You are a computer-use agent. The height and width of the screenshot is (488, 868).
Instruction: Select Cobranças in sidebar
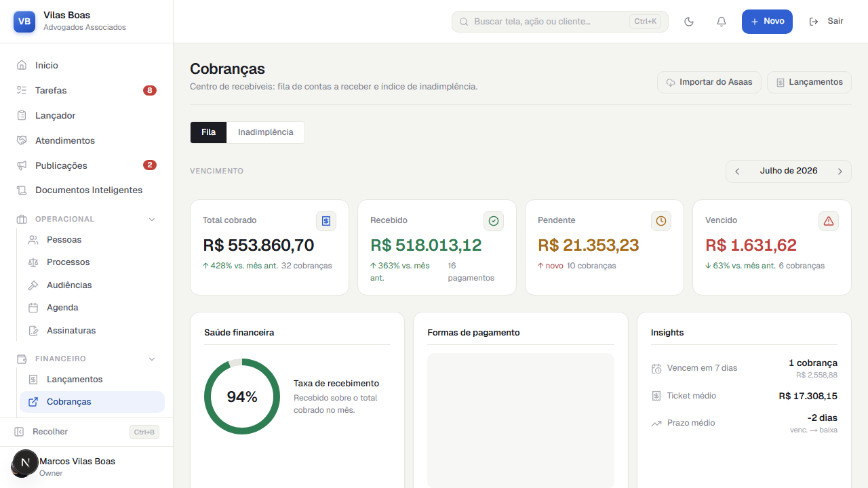point(92,402)
